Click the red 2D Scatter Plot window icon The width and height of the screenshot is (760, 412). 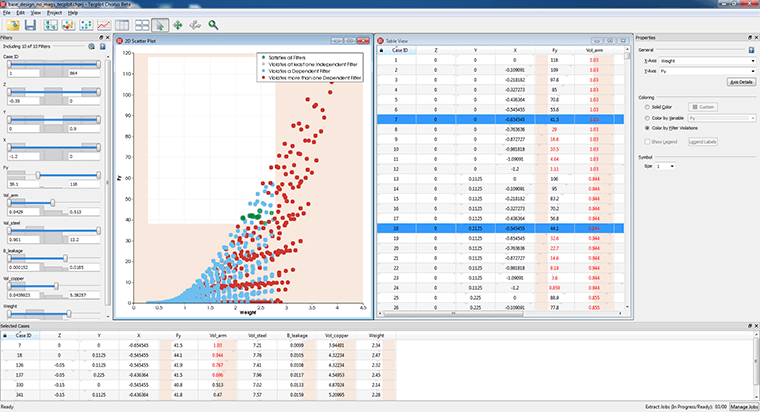[119, 41]
